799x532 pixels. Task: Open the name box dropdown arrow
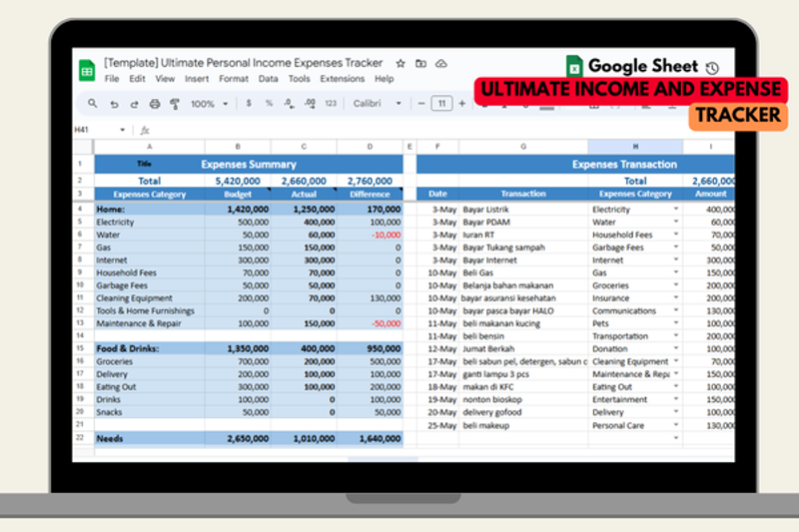[122, 130]
